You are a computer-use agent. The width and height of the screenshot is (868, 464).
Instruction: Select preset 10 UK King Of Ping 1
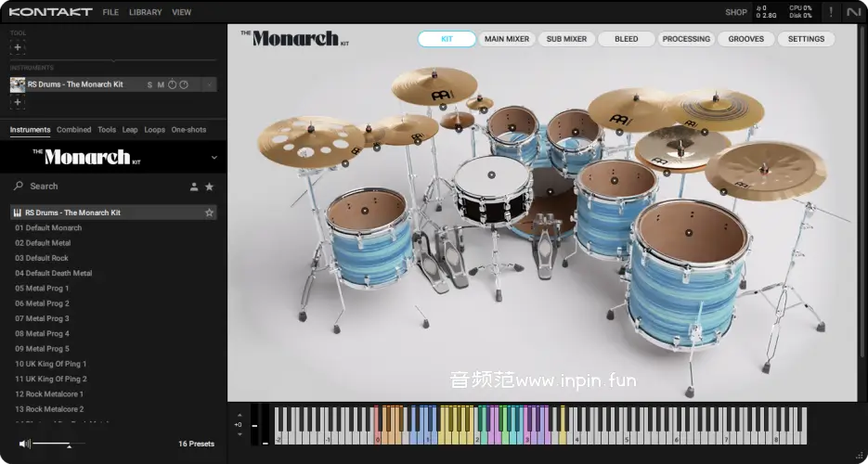point(51,364)
